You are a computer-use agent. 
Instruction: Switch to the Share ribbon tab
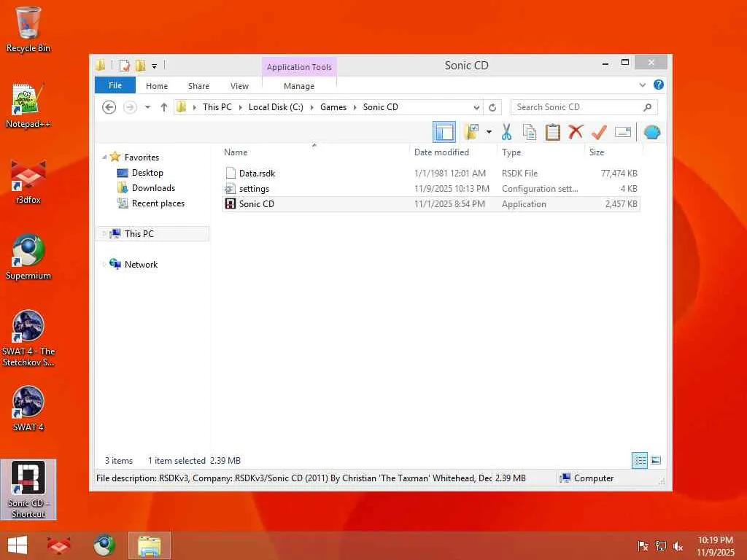198,86
